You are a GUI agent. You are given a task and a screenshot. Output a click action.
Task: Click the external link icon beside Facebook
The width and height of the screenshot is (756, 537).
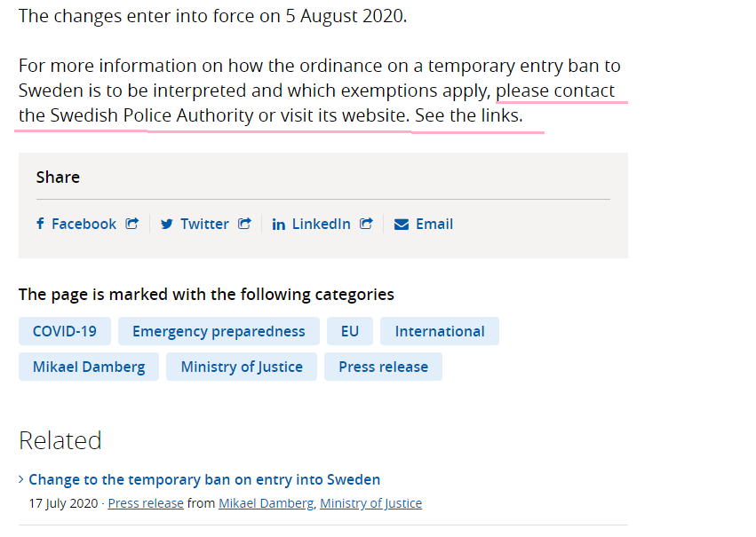132,224
